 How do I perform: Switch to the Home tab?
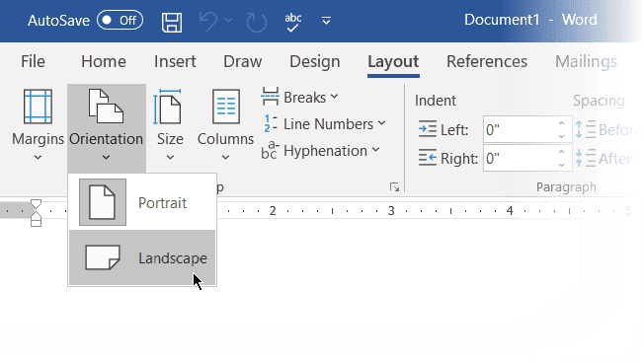click(x=104, y=61)
